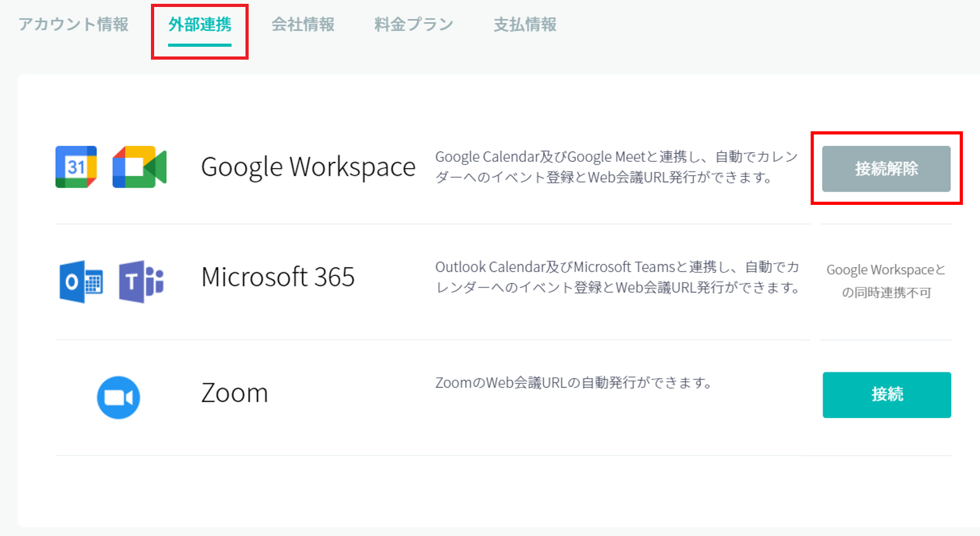Click the Google Workspace description text
This screenshot has height=536, width=980.
(617, 167)
